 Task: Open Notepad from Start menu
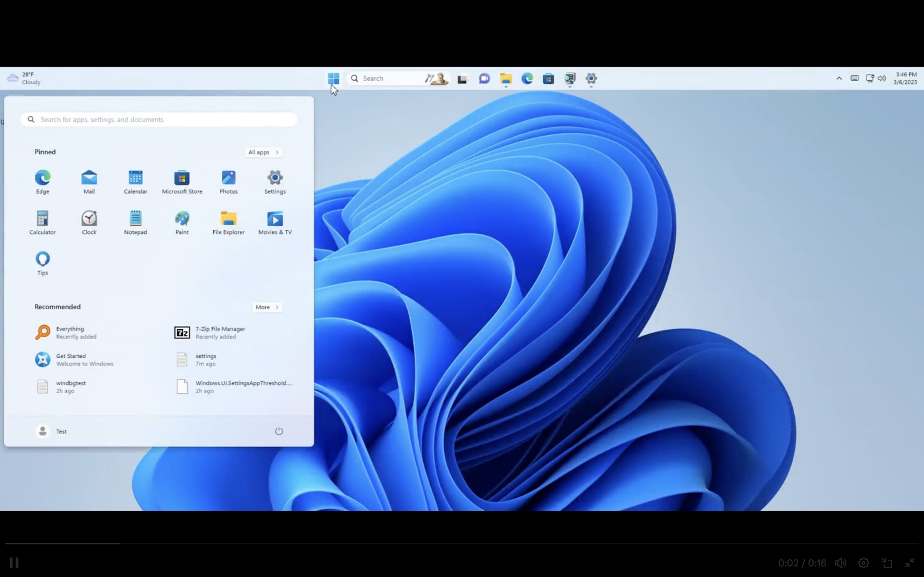136,223
